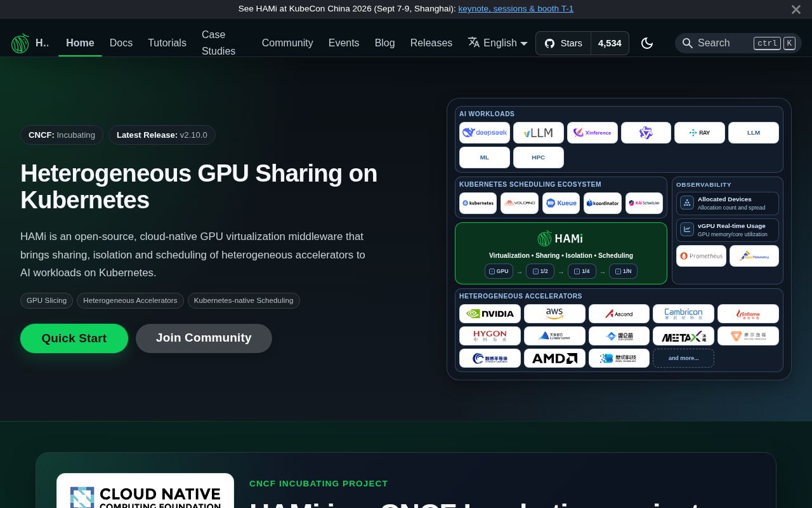This screenshot has height=508, width=812.
Task: Click the GPU chip in the HAMi box
Action: click(499, 271)
